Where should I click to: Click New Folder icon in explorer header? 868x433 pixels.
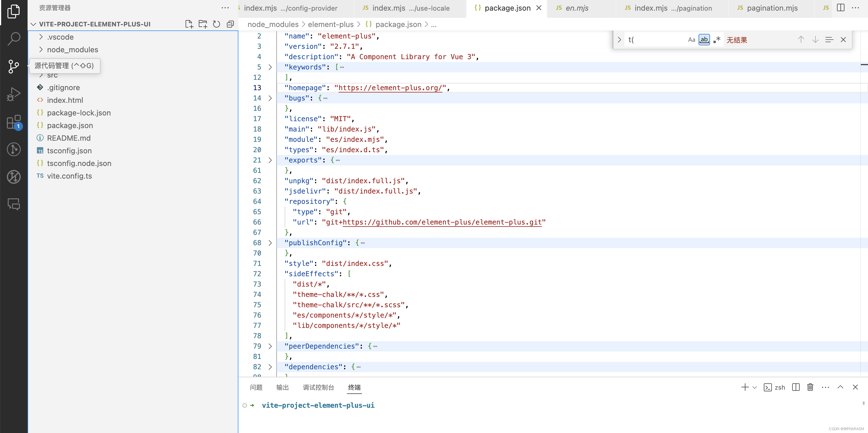203,24
